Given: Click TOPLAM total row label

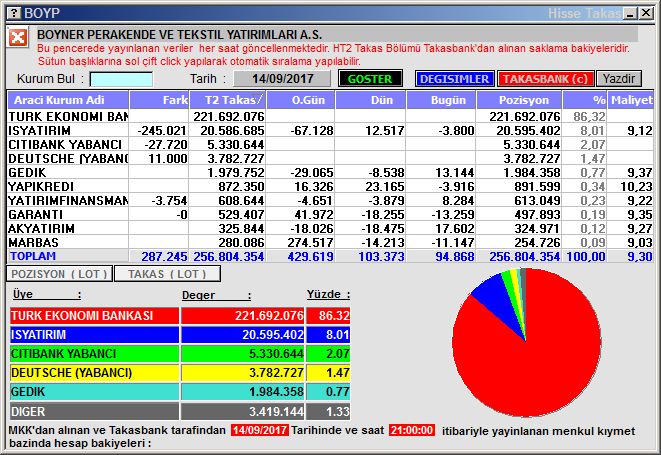Looking at the screenshot, I should click(x=33, y=256).
